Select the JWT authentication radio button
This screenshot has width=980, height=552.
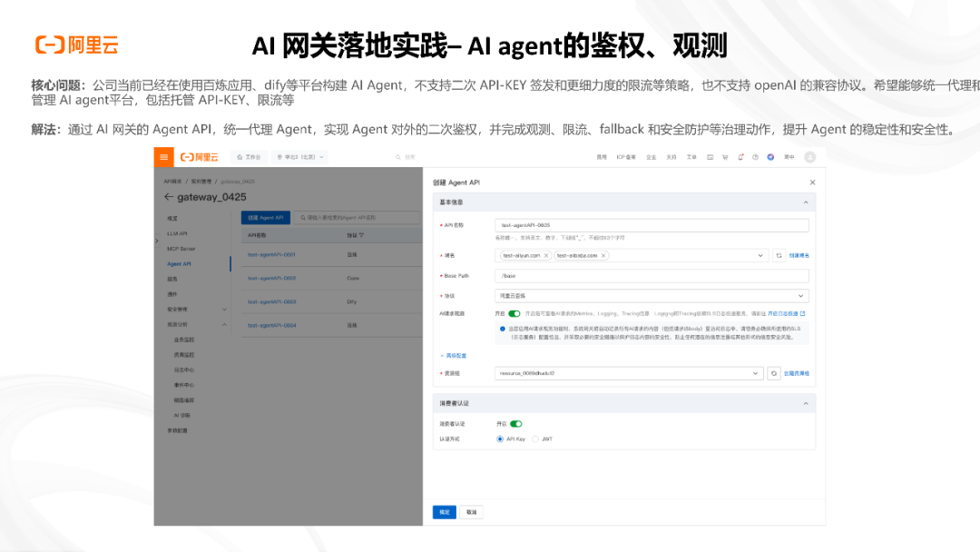535,438
